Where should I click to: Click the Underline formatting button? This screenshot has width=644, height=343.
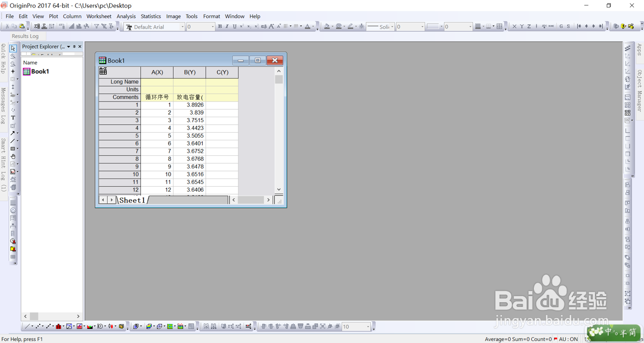point(234,27)
